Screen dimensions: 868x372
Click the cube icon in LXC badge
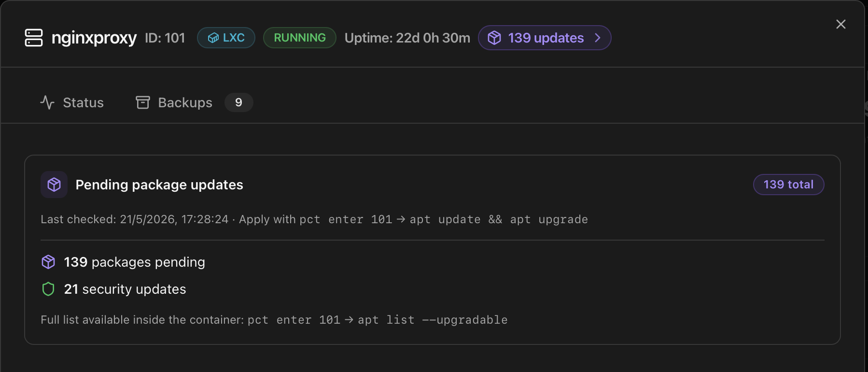point(213,38)
